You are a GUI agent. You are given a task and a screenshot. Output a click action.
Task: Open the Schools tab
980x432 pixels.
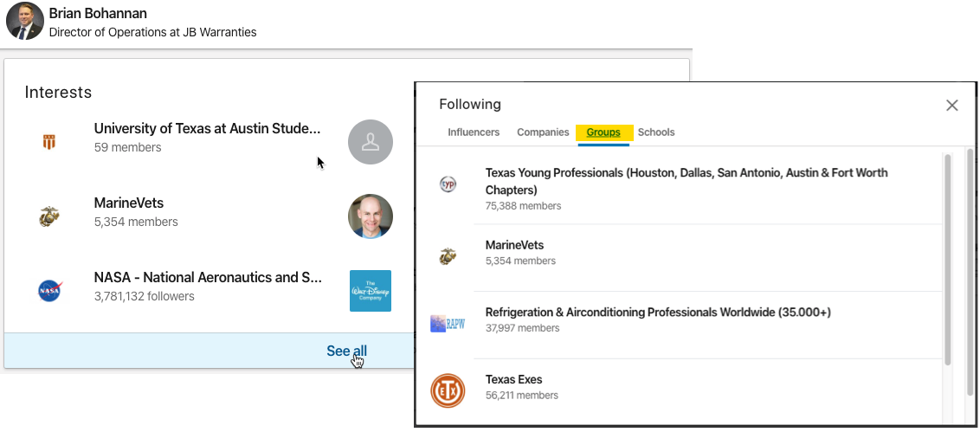[x=656, y=132]
